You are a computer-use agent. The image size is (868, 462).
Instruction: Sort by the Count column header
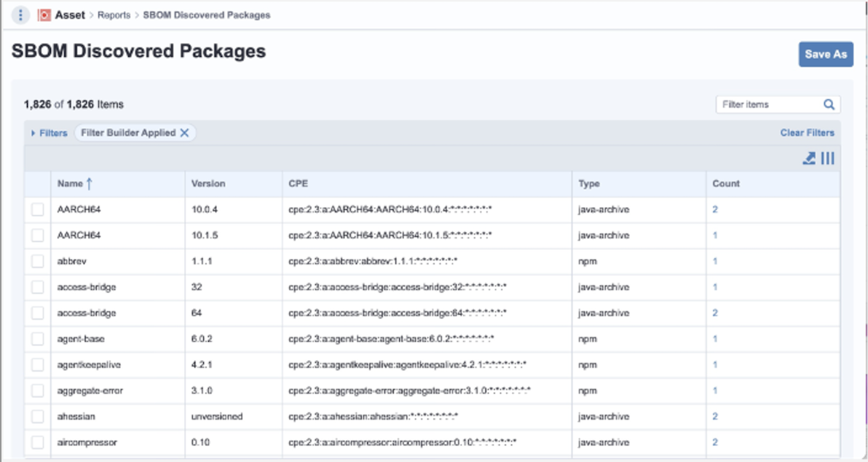726,184
